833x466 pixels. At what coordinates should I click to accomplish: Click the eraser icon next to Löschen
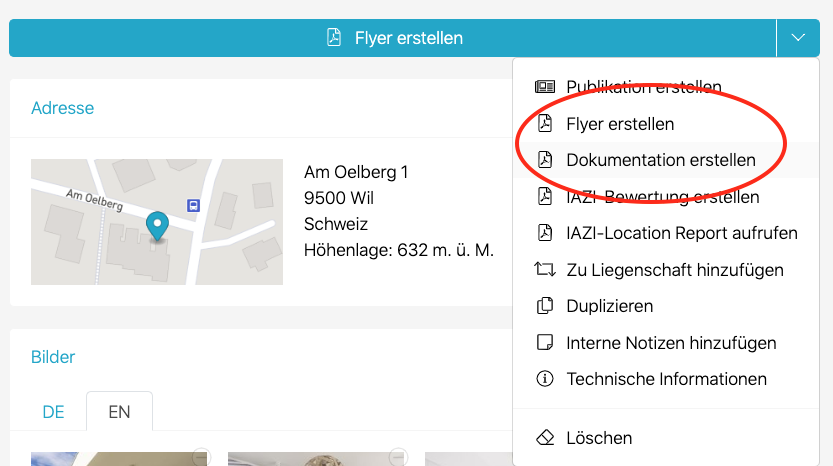coord(545,438)
